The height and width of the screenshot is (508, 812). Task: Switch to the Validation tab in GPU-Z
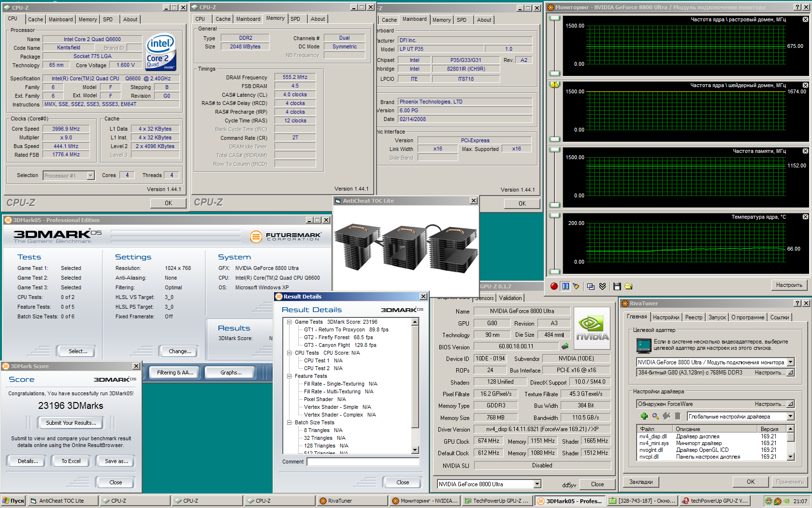coord(510,298)
